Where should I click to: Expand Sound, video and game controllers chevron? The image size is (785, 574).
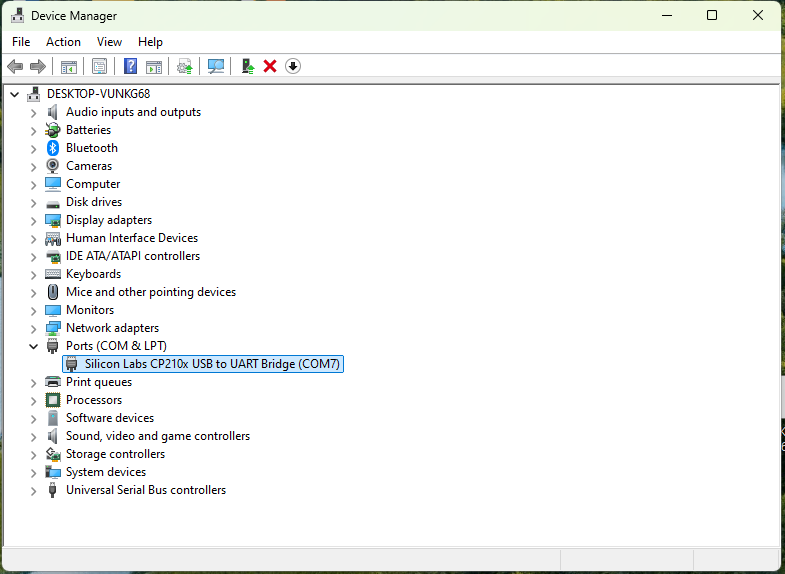pyautogui.click(x=34, y=437)
